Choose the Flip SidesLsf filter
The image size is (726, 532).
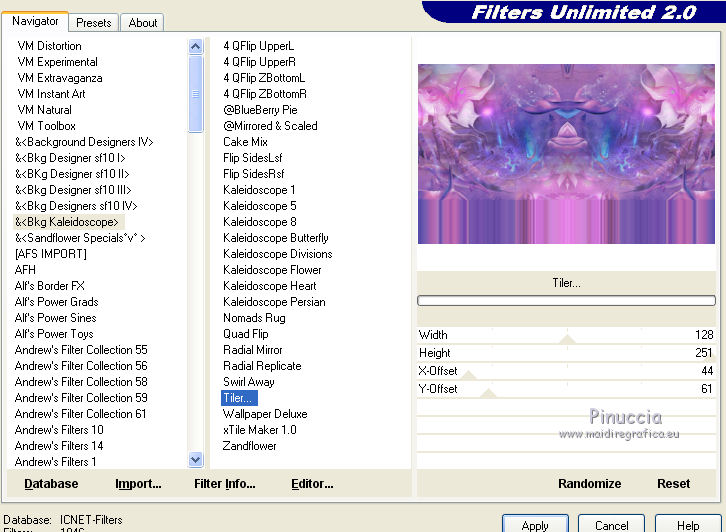(x=252, y=158)
